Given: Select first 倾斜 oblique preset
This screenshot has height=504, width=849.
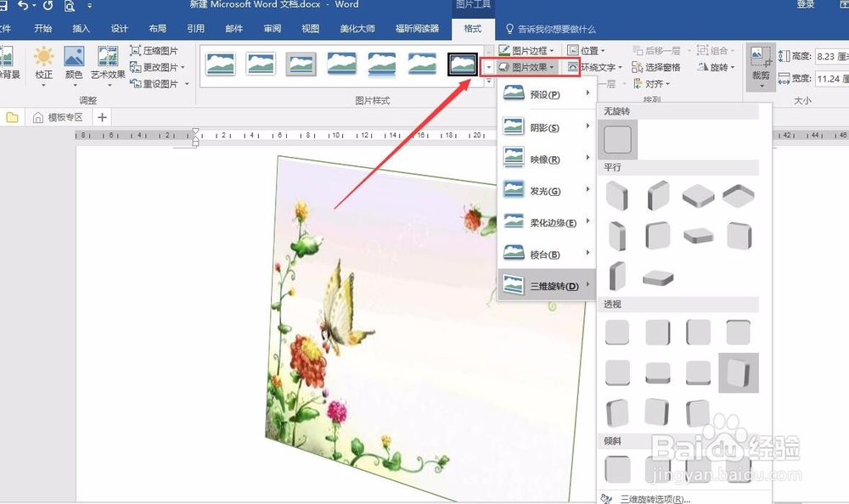Looking at the screenshot, I should coord(617,469).
